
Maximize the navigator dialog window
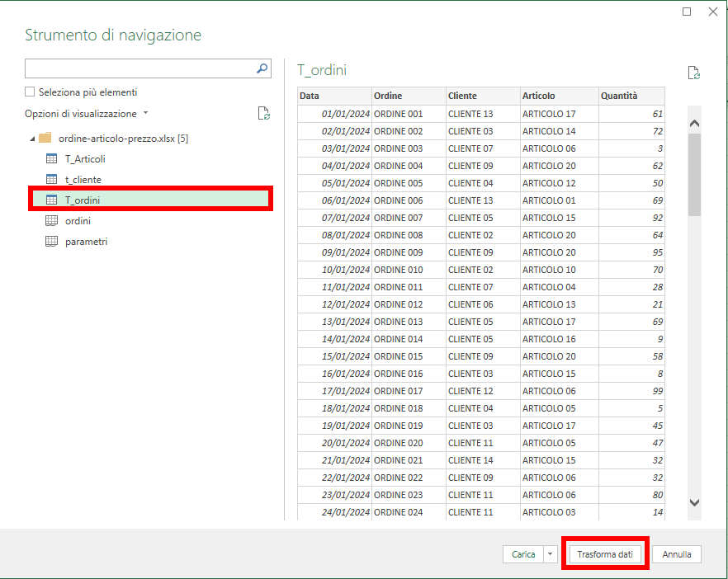point(687,12)
